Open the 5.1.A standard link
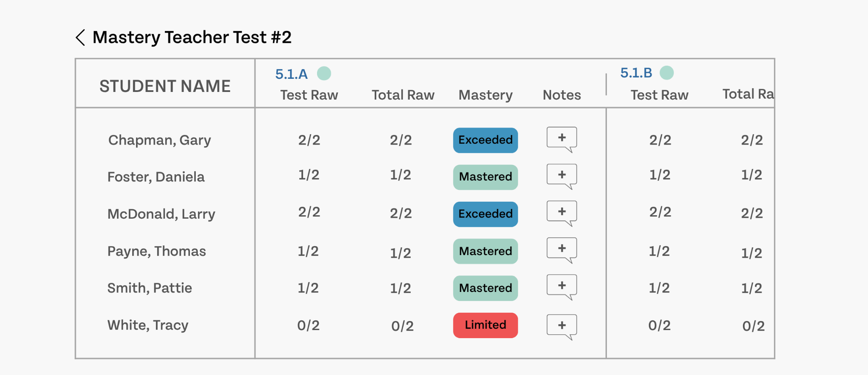The image size is (868, 375). click(291, 74)
